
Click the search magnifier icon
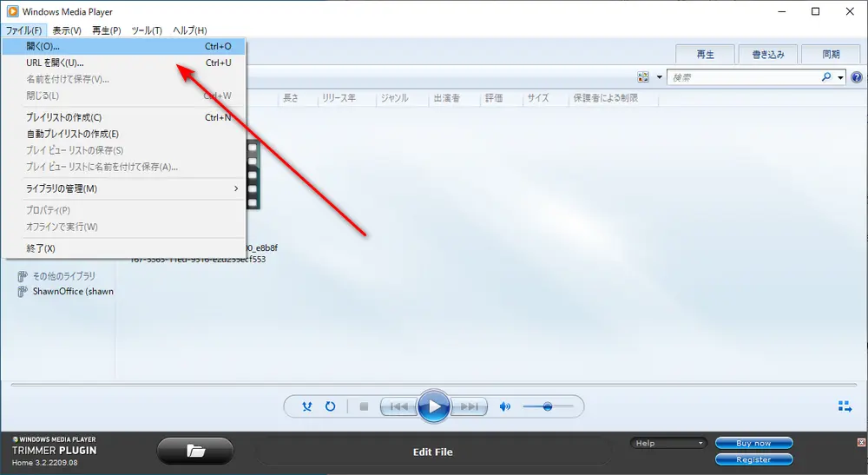[826, 77]
